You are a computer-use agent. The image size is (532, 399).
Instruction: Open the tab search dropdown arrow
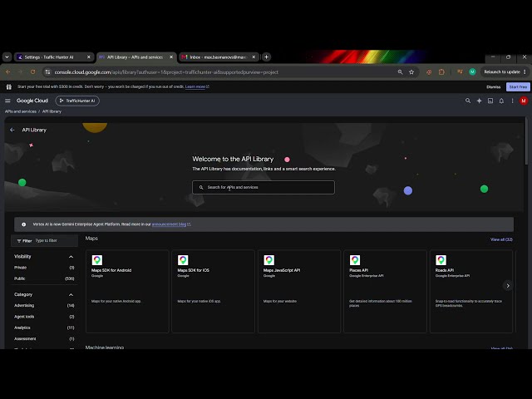point(7,57)
